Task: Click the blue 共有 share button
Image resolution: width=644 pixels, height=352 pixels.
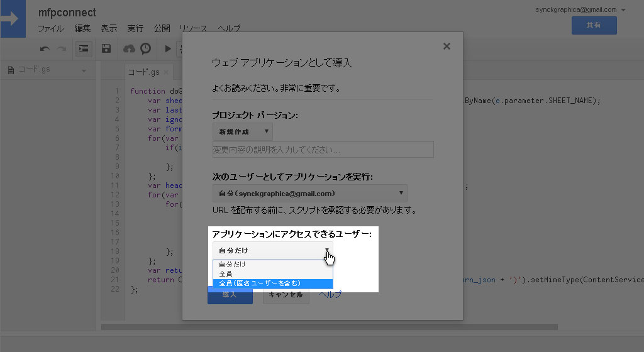Action: pyautogui.click(x=594, y=25)
